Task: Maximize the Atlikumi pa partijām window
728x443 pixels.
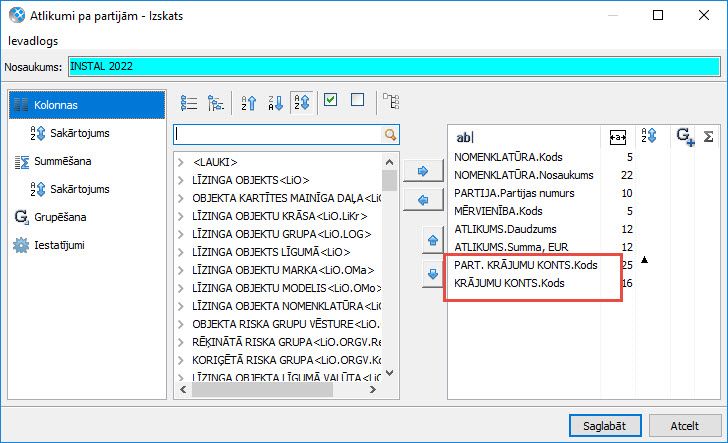Action: [658, 15]
